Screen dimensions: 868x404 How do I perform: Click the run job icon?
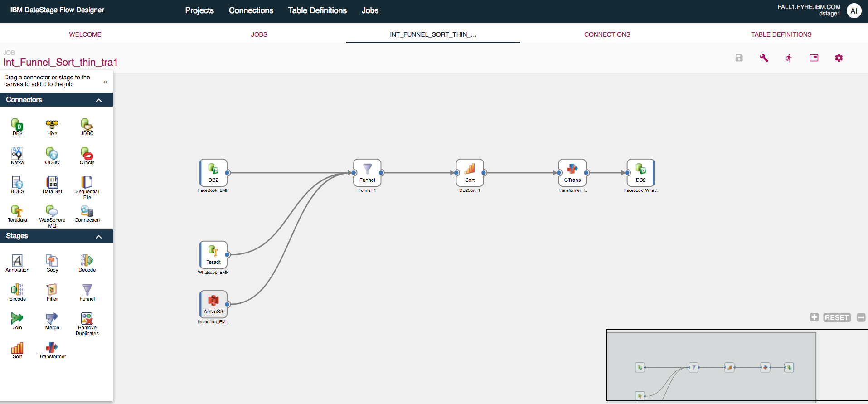[x=789, y=58]
